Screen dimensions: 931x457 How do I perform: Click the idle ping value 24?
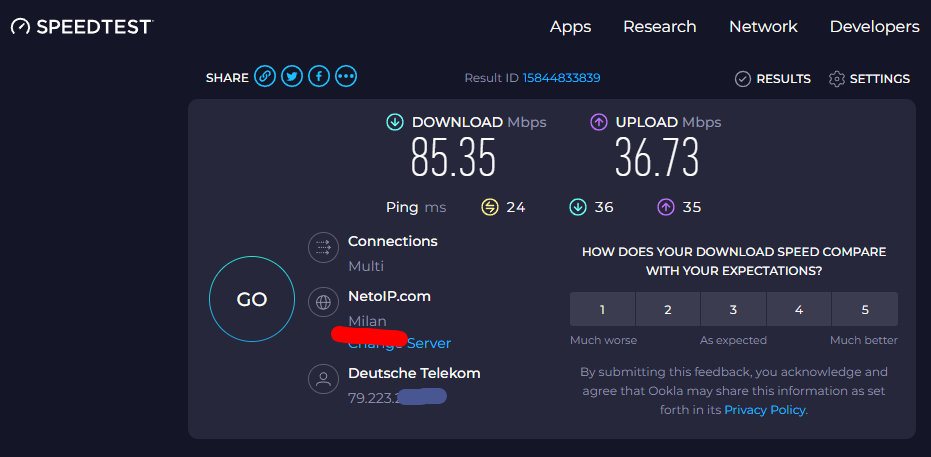pos(515,207)
